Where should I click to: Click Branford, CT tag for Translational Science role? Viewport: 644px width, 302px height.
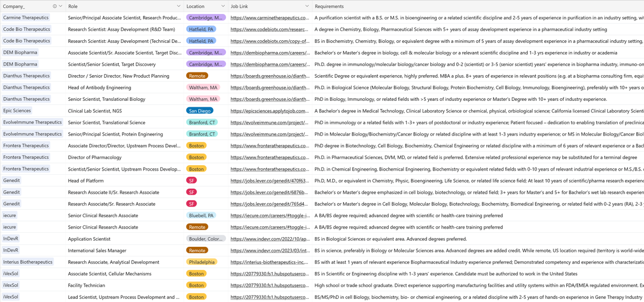[202, 122]
